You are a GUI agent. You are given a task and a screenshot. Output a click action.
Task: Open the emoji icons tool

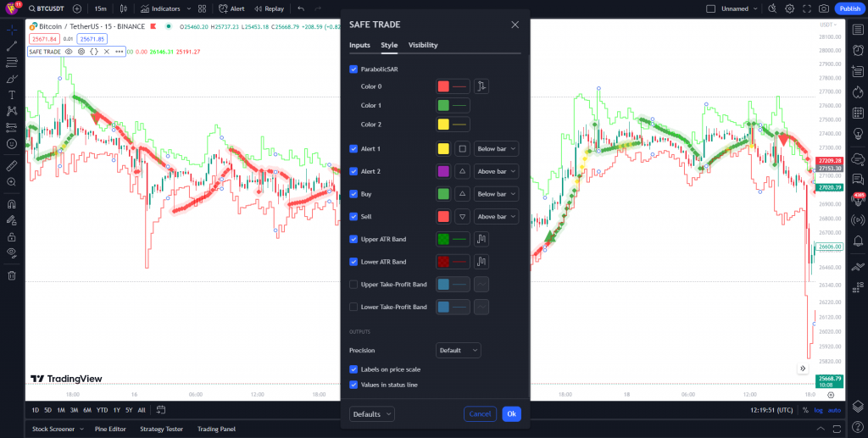tap(12, 144)
